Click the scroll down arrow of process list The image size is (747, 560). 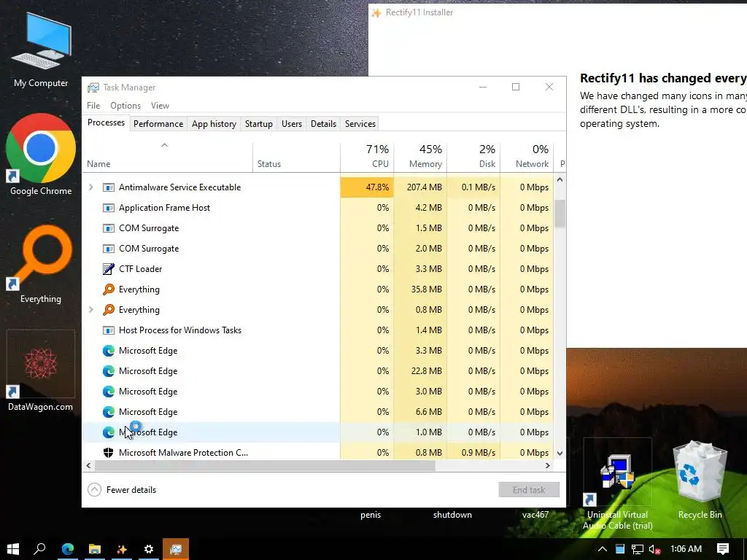click(560, 454)
